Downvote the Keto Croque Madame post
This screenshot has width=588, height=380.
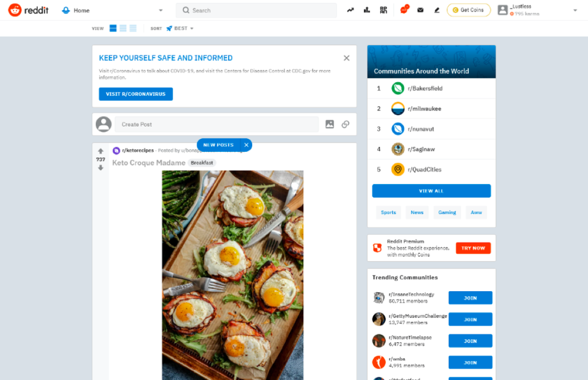[x=101, y=168]
